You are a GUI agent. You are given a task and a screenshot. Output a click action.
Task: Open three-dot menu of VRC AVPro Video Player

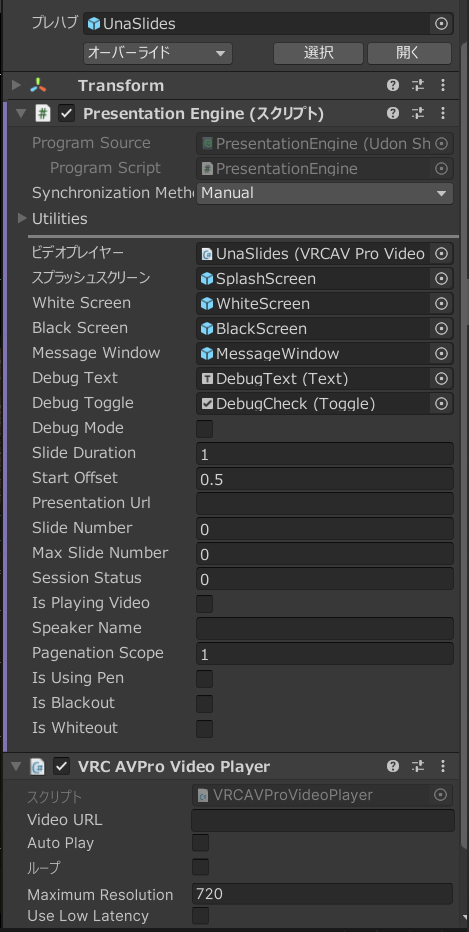(443, 766)
